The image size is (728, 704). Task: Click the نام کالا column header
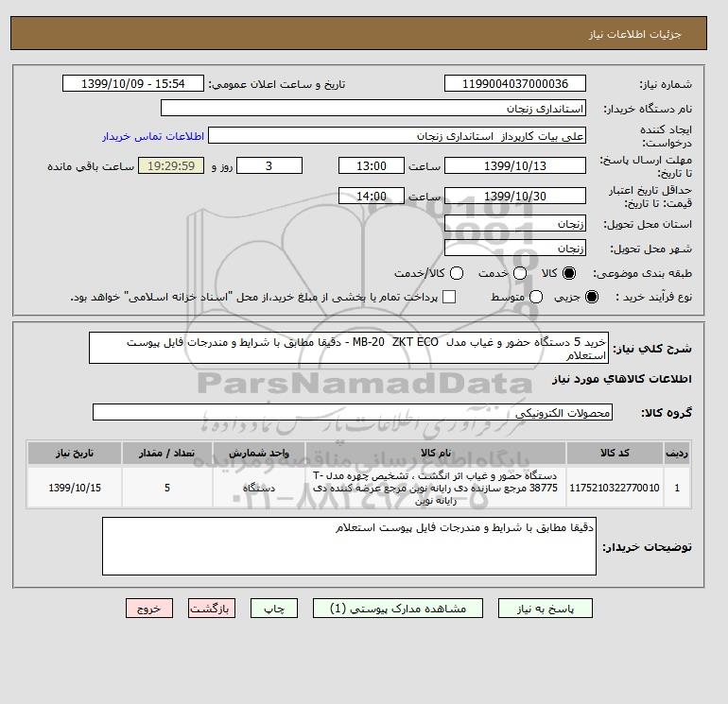coord(436,453)
